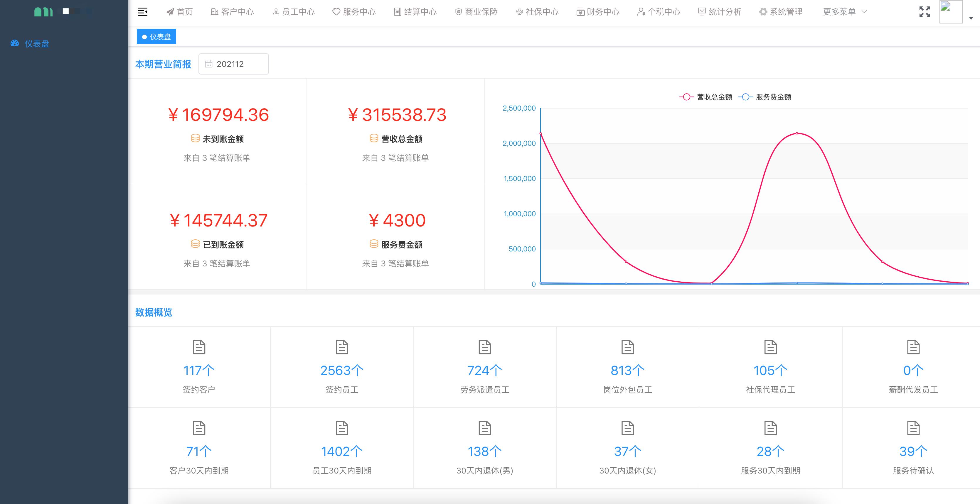Open the 202112 date picker

tap(233, 64)
